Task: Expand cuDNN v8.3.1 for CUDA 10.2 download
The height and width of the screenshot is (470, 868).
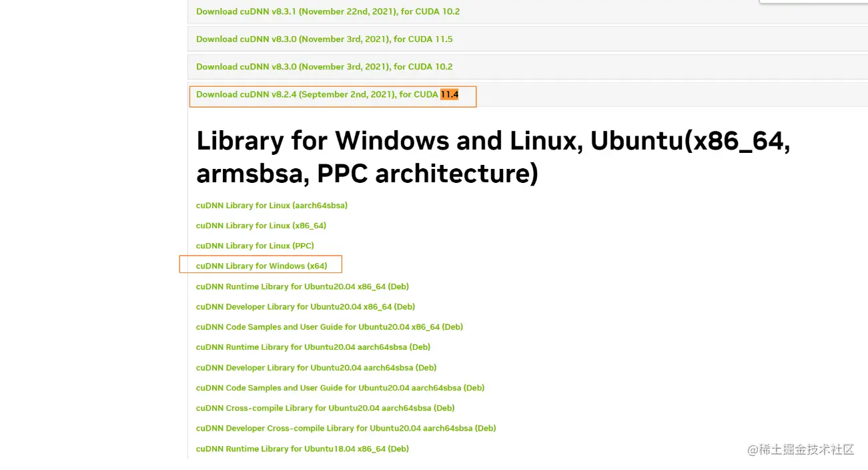Action: [x=328, y=11]
